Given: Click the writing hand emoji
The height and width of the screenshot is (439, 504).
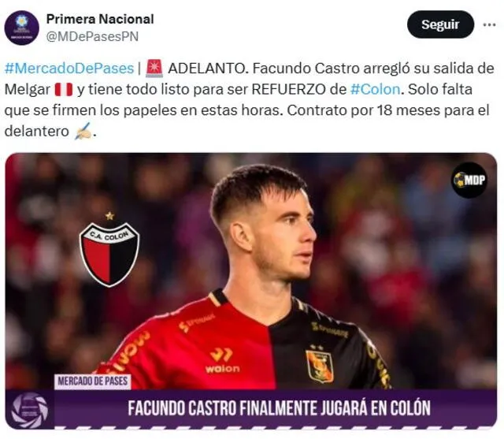Looking at the screenshot, I should point(83,131).
